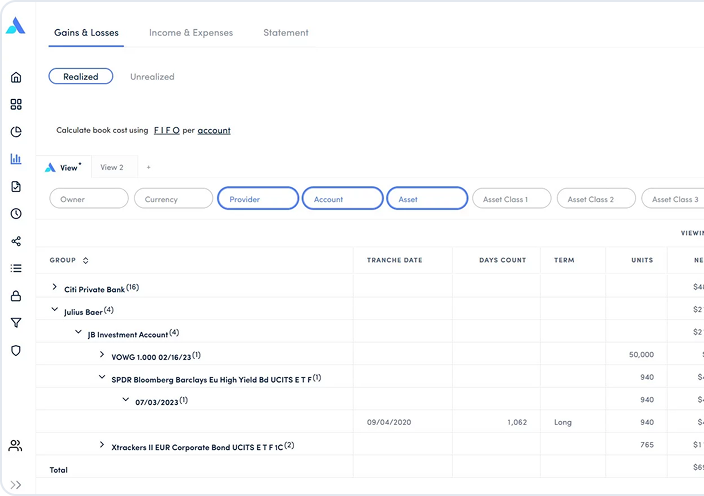This screenshot has width=704, height=496.
Task: Collapse the 07/03/2023 tranche row
Action: [x=126, y=399]
